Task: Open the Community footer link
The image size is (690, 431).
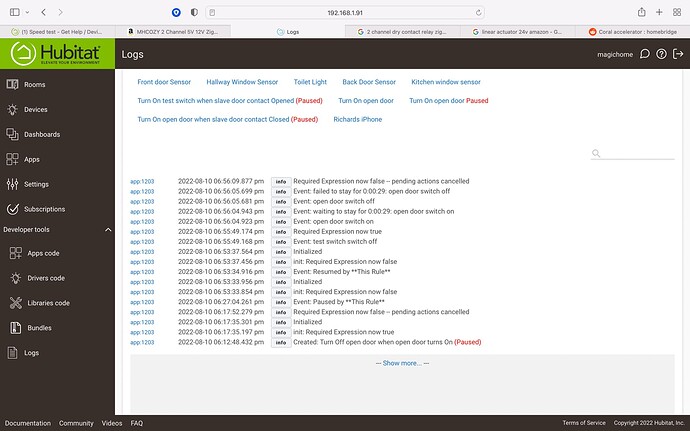Action: (76, 423)
